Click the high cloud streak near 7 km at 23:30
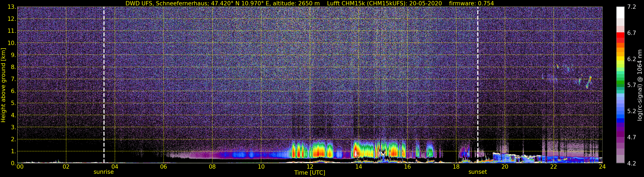The height and width of the screenshot is (177, 644). tap(590, 79)
